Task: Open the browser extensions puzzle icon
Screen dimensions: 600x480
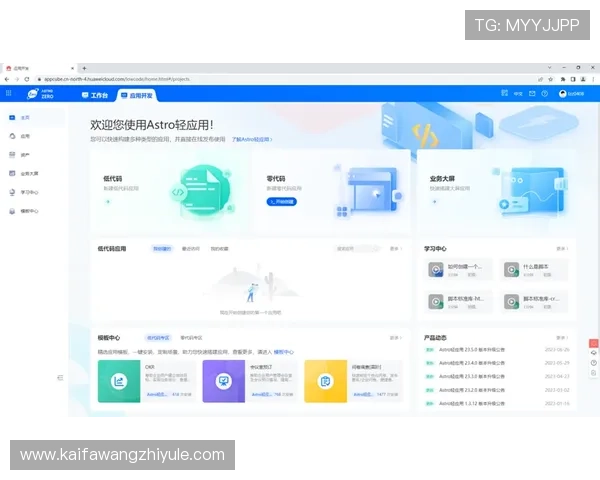Action: 563,79
